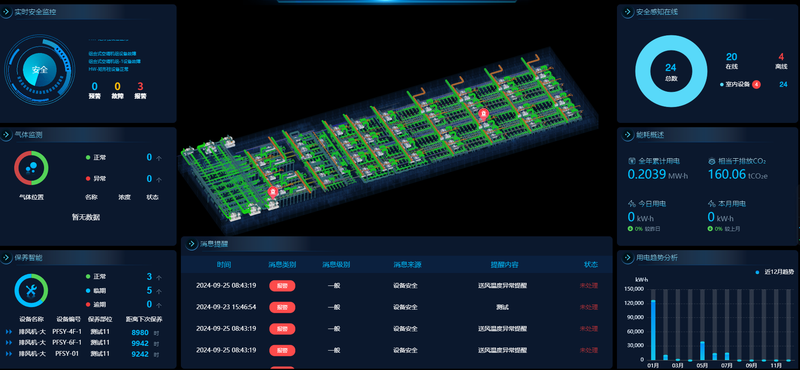The image size is (800, 370).
Task: Expand the PFSY-01 row double-arrow
Action: click(9, 354)
